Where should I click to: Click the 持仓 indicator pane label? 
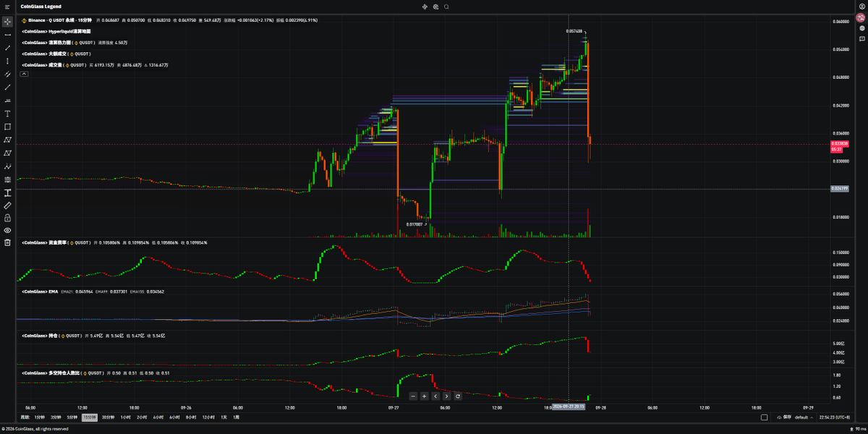click(52, 336)
